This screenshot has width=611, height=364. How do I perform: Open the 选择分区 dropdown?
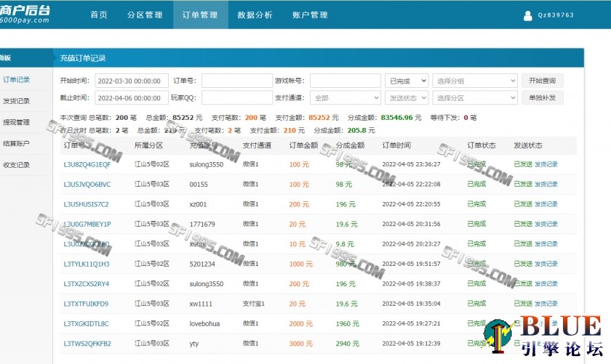[x=474, y=98]
